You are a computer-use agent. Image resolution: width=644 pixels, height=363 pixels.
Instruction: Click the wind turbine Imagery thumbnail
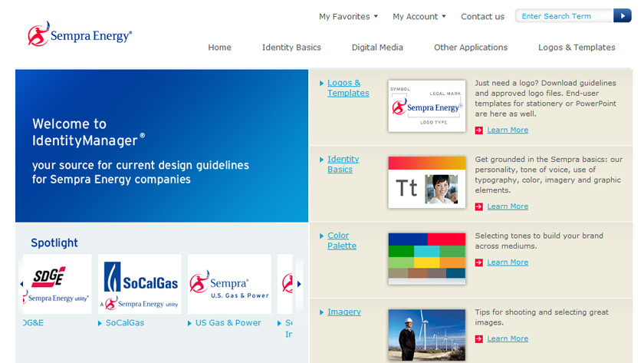(x=427, y=335)
